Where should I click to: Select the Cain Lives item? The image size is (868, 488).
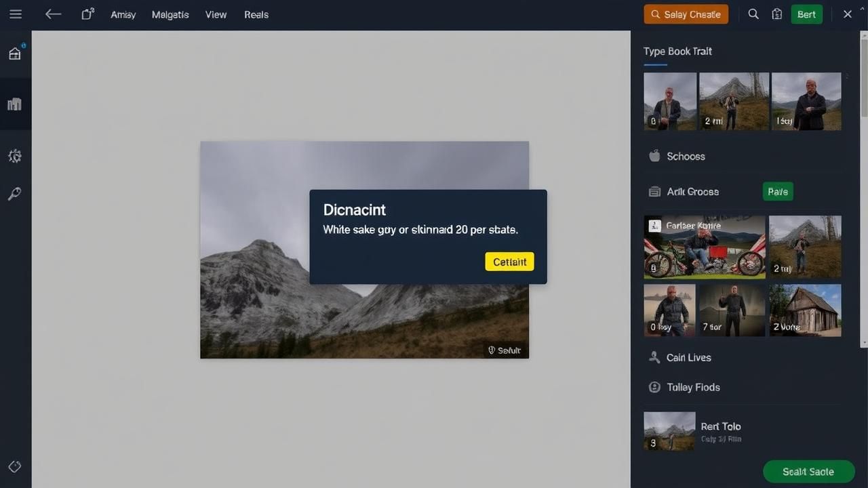[x=688, y=357]
